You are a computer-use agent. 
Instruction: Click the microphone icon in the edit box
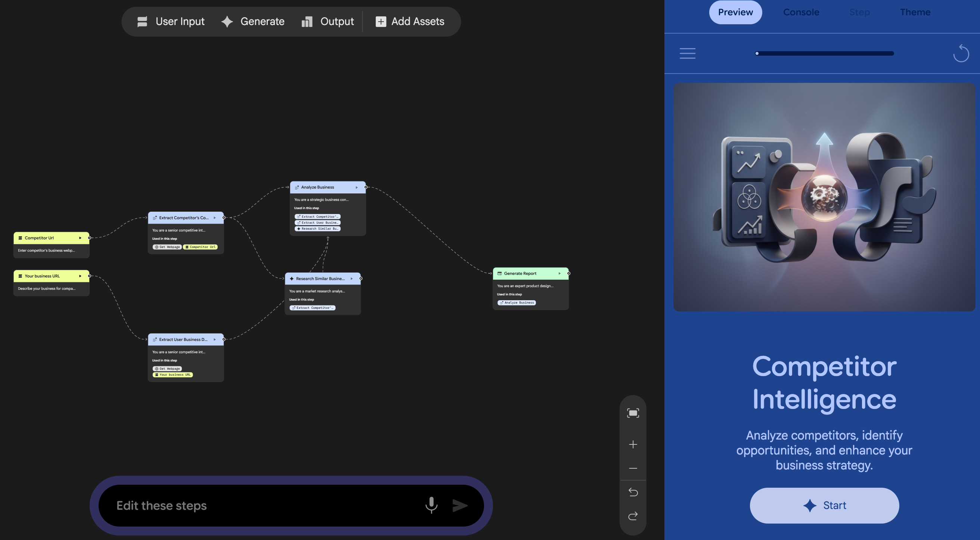coord(431,505)
